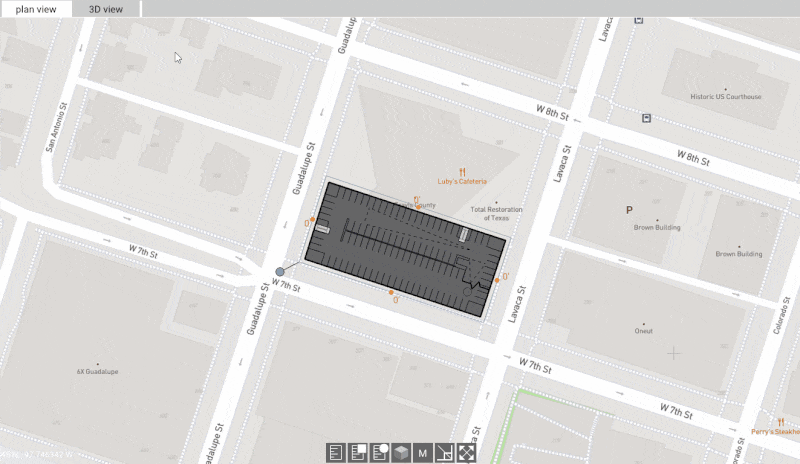
Task: Click the transit stop icon on W 8th St
Action: 646,118
